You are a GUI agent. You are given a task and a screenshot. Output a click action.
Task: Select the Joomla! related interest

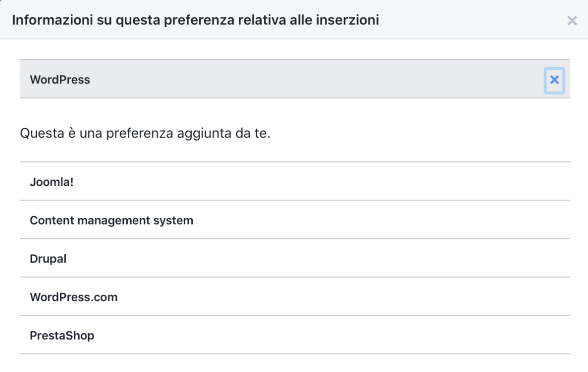tap(51, 182)
